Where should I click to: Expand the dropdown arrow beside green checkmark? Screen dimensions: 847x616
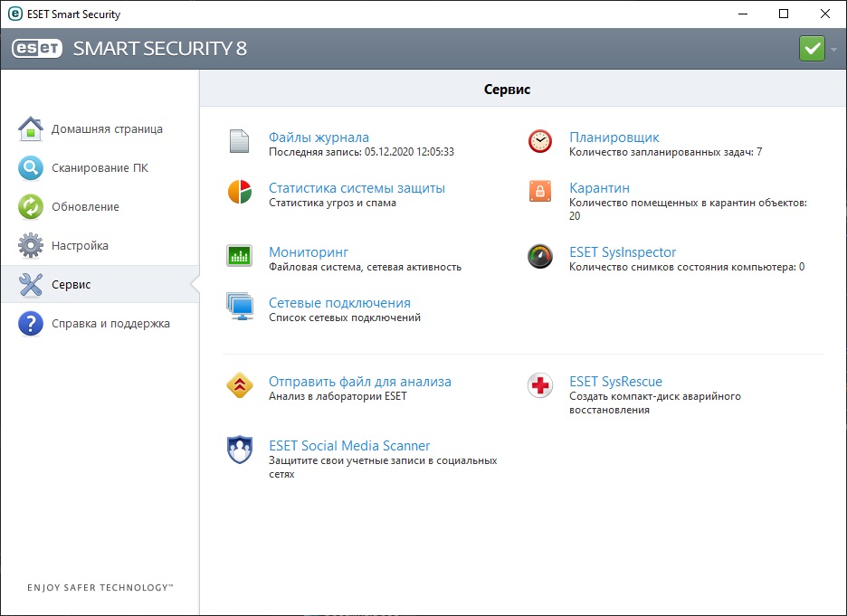point(833,49)
